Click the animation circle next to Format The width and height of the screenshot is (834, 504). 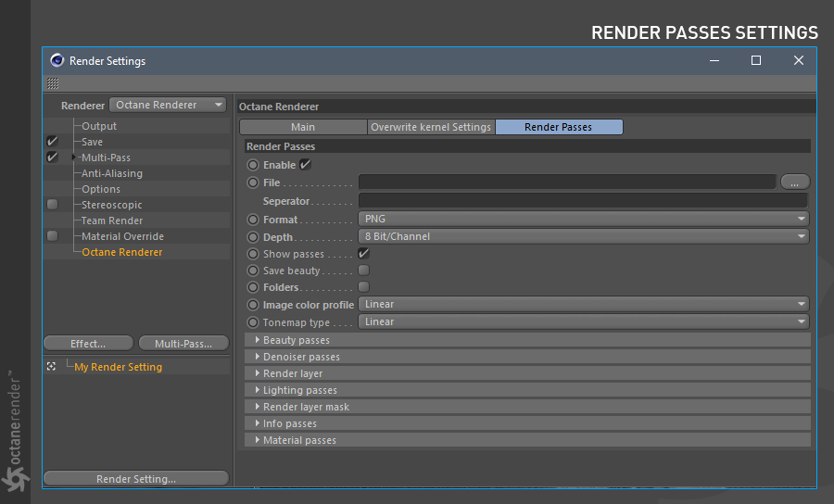point(253,220)
